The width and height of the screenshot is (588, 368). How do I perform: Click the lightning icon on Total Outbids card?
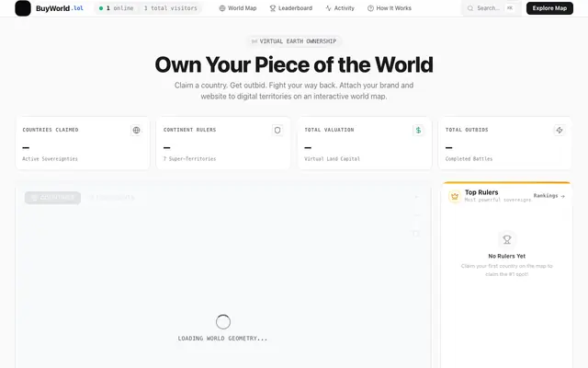pos(560,131)
